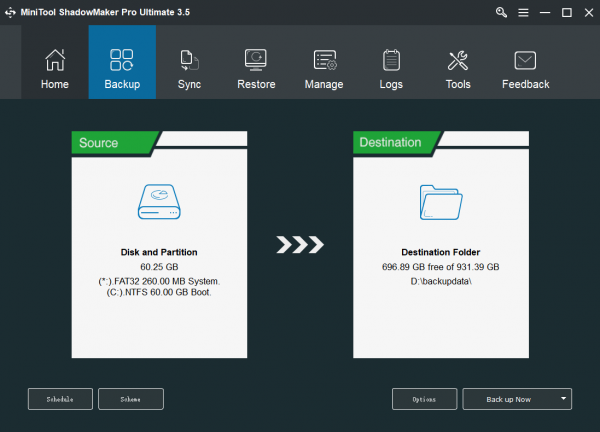Click the D:\backupdata\ path text
This screenshot has height=432, width=600.
pos(441,281)
